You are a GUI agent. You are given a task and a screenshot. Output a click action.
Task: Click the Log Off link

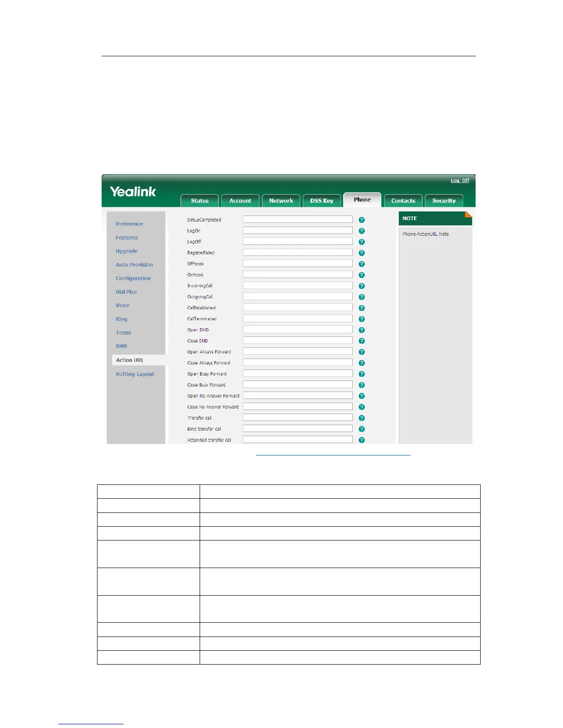pos(460,181)
